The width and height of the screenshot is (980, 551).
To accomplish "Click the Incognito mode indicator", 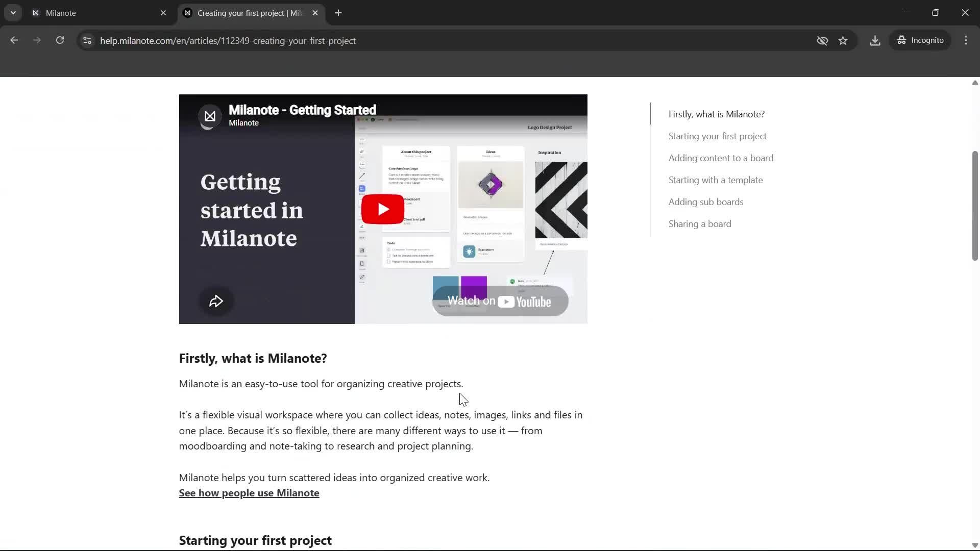I will 921,40.
